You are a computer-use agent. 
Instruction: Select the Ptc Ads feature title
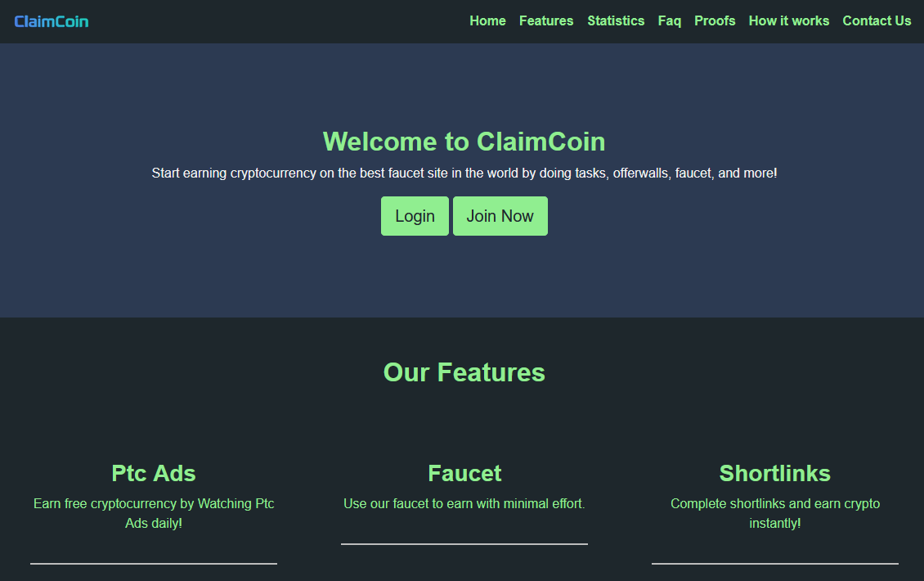[x=153, y=473]
